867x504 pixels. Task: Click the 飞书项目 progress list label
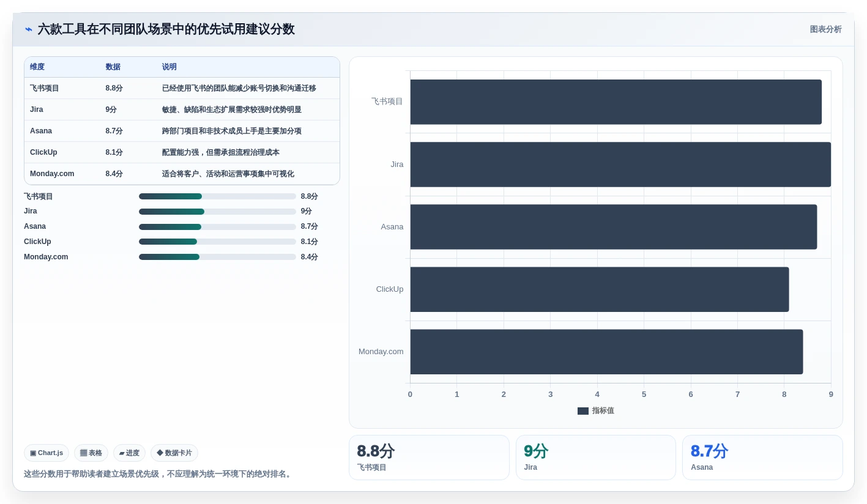click(x=39, y=196)
